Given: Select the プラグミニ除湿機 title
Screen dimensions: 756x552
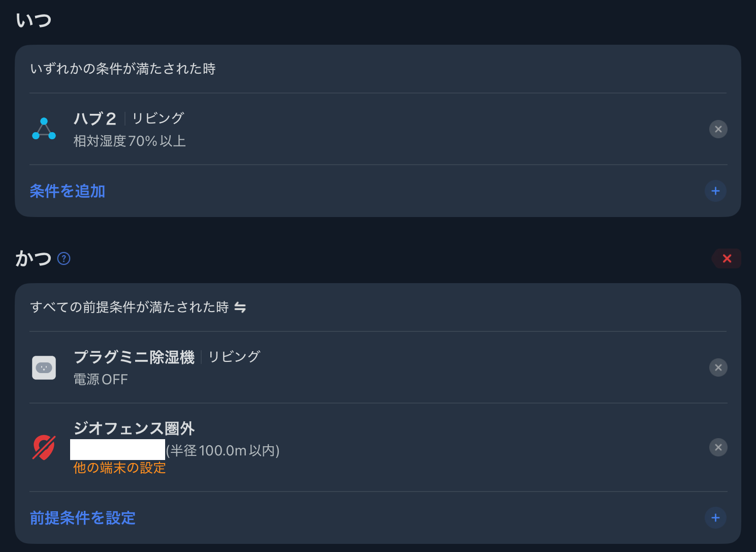Looking at the screenshot, I should [x=134, y=357].
